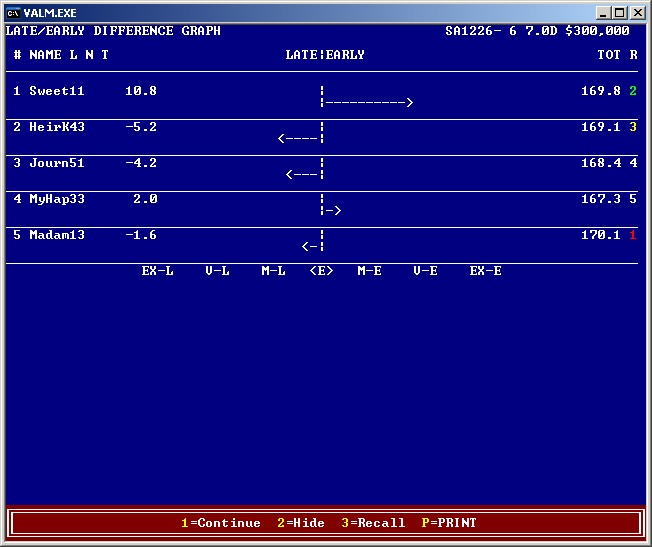Select the 1=Continue option
This screenshot has width=652, height=547.
point(221,523)
